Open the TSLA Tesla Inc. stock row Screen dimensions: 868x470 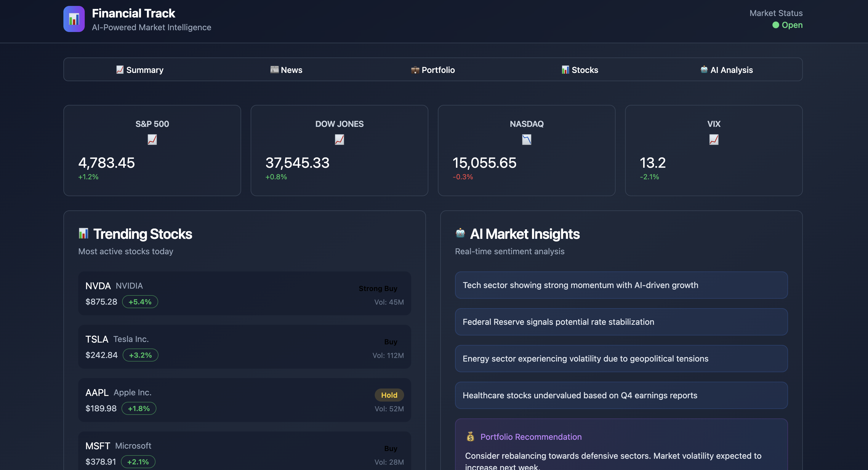(244, 347)
